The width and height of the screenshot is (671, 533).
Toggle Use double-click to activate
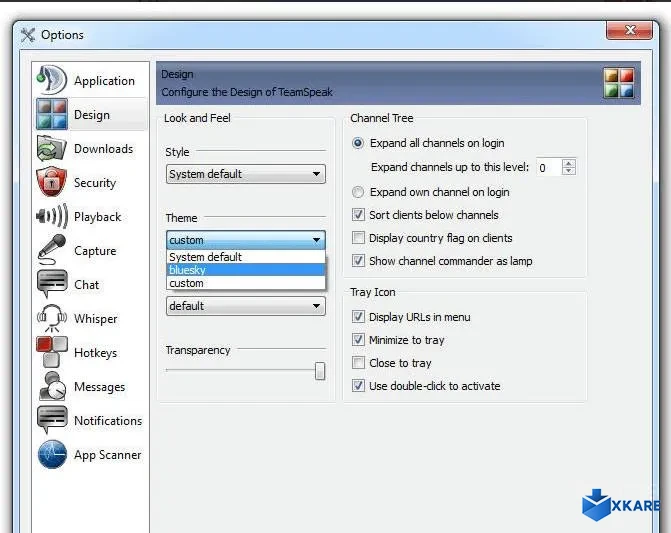tap(358, 386)
